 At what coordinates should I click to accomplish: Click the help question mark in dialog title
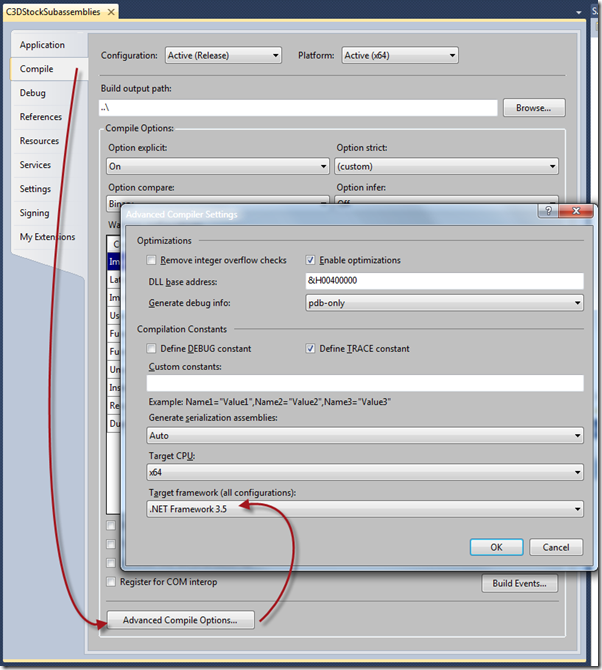[549, 211]
